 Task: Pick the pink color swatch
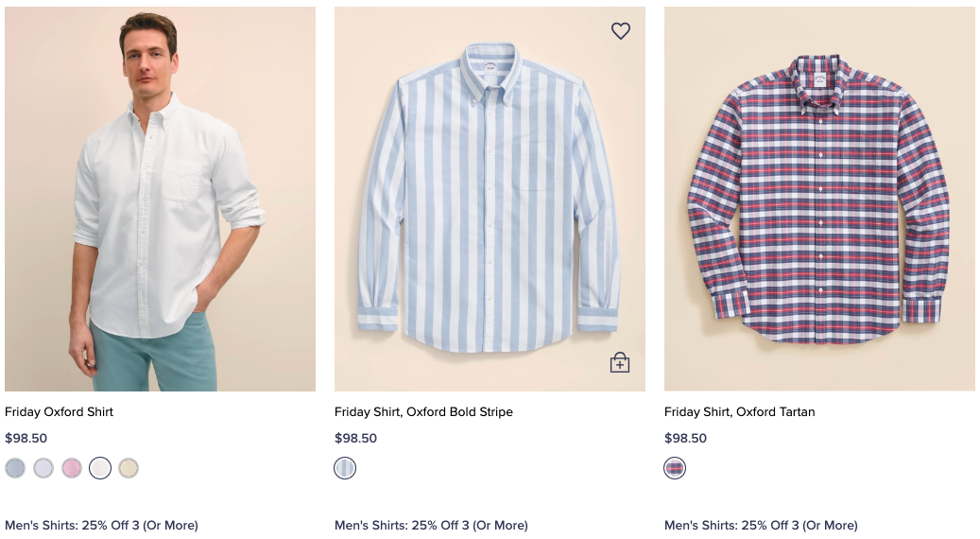[x=72, y=468]
